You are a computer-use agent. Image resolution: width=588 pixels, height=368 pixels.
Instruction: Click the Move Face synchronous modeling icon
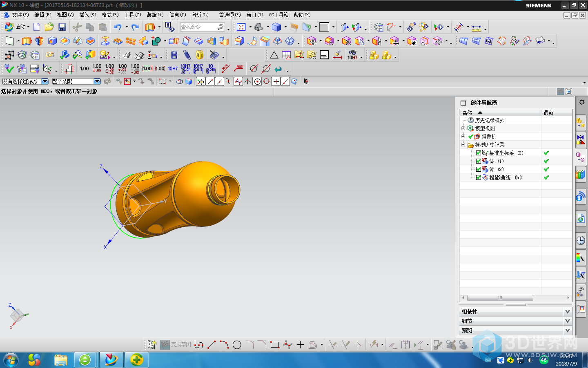pyautogui.click(x=312, y=41)
